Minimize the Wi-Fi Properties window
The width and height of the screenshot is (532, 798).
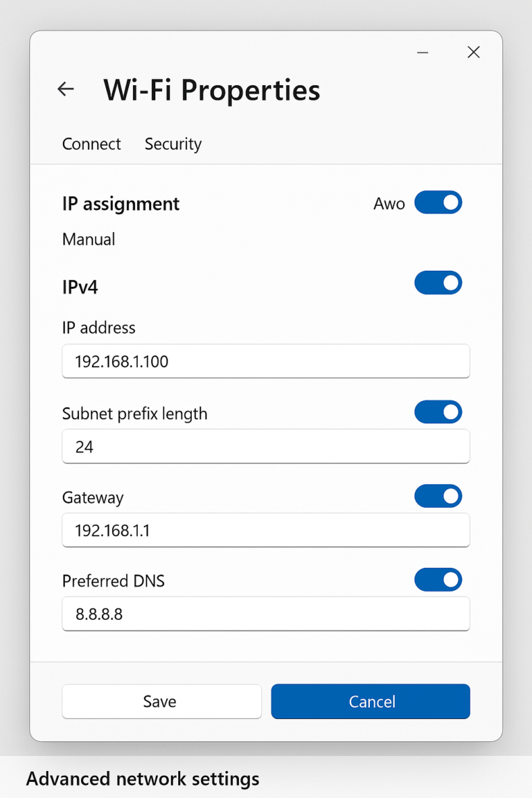pos(423,52)
